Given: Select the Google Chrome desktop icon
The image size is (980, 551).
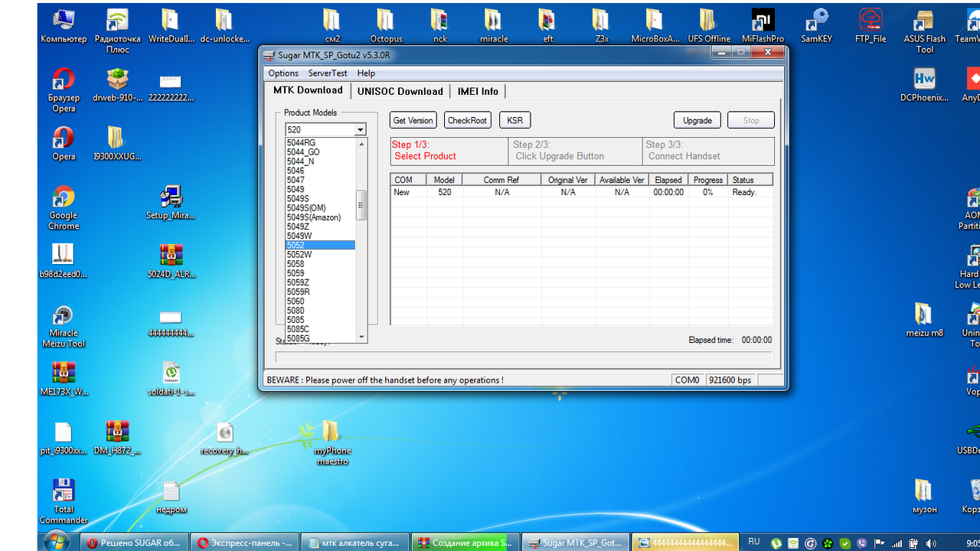Looking at the screenshot, I should point(64,207).
